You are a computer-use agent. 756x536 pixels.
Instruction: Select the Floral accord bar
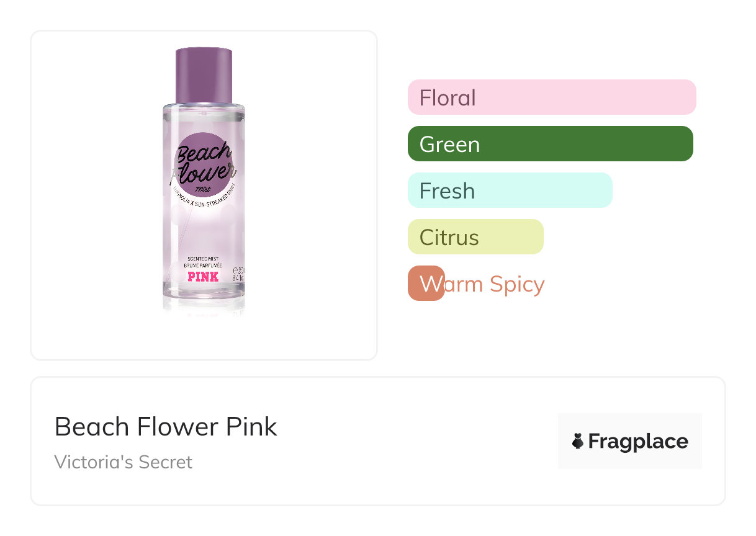(x=551, y=97)
